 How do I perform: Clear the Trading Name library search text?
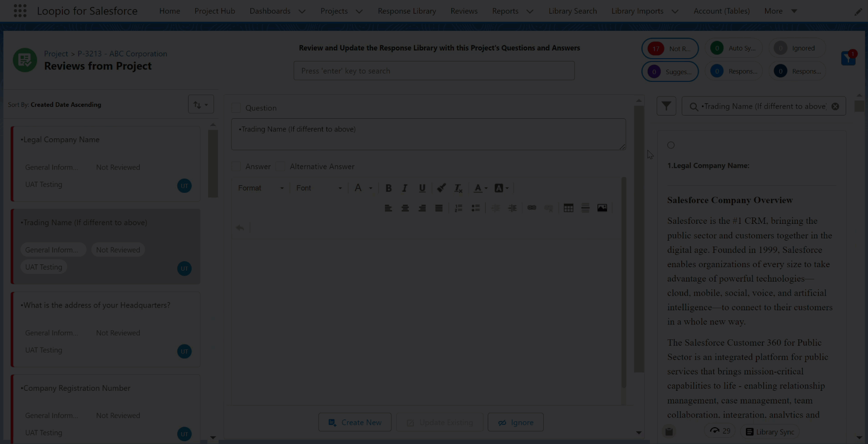click(835, 106)
